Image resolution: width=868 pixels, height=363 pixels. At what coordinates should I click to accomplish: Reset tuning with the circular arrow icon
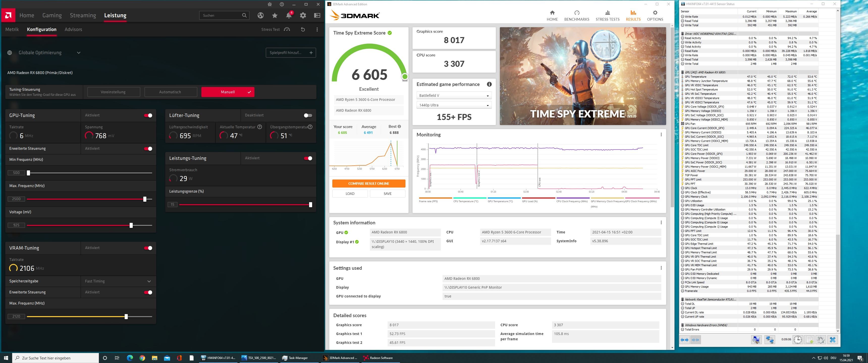tap(303, 30)
